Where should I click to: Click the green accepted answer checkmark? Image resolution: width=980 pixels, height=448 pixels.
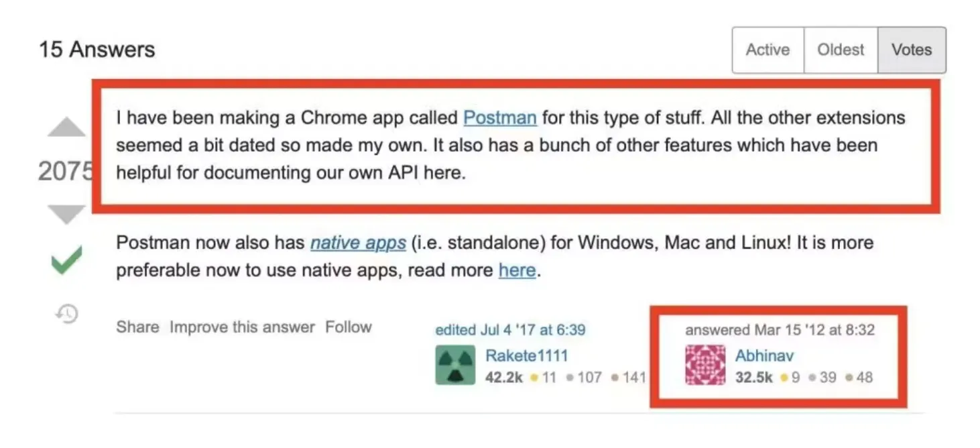pyautogui.click(x=66, y=260)
